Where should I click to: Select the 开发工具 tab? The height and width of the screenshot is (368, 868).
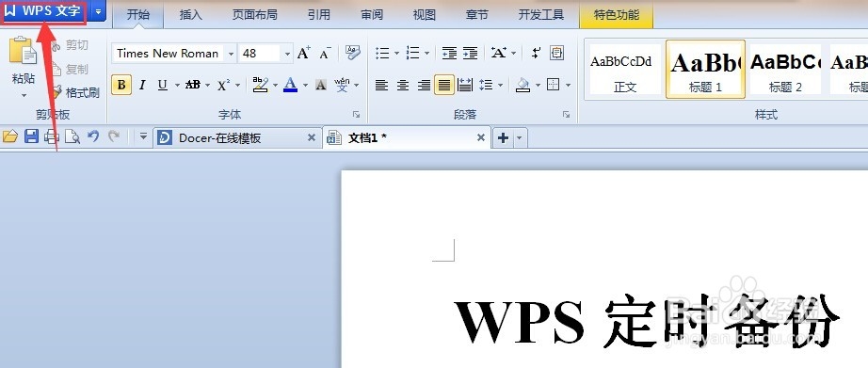click(x=540, y=15)
